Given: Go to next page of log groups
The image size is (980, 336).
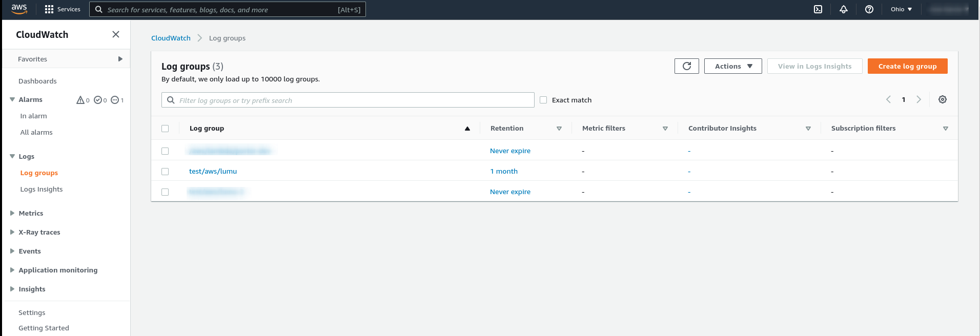Looking at the screenshot, I should point(918,100).
